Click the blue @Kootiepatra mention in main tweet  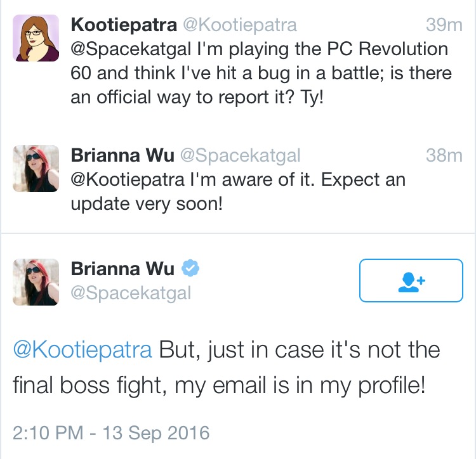(x=83, y=350)
